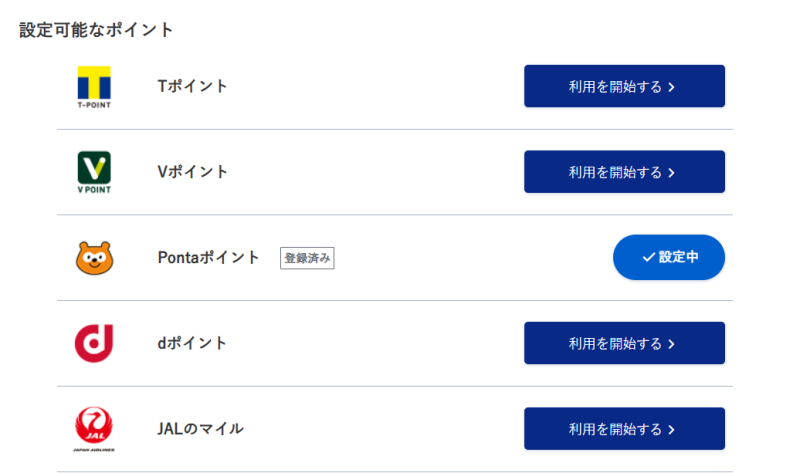Click the red d POINT logo
800x473 pixels.
(x=94, y=343)
